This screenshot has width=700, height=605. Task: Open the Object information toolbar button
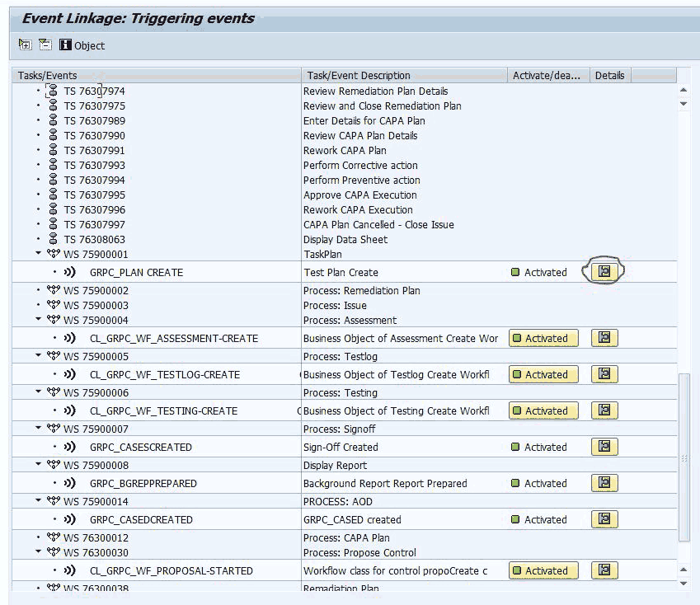pos(82,45)
